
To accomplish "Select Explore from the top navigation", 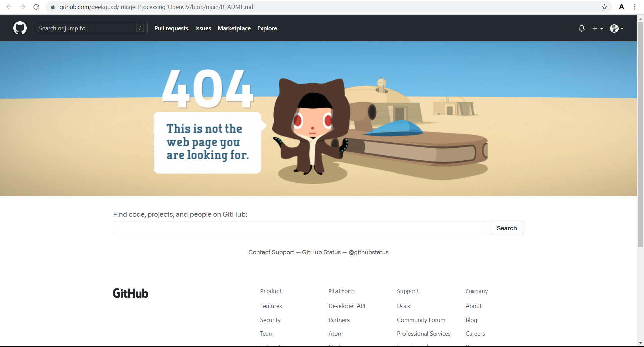I will coord(267,28).
